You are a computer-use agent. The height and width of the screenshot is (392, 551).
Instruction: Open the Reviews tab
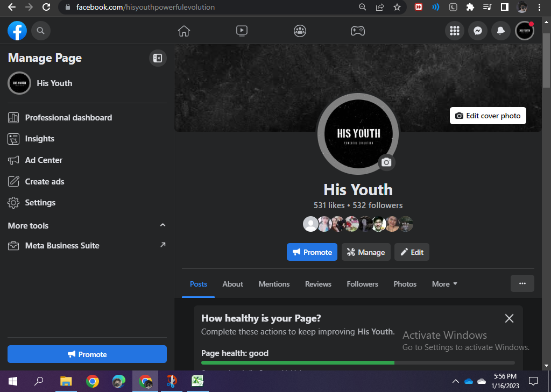tap(318, 284)
